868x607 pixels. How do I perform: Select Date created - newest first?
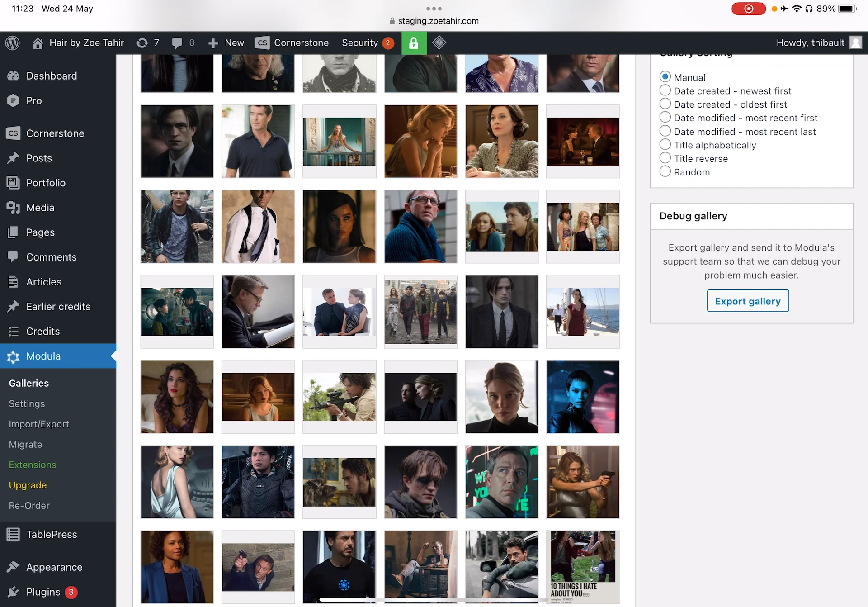coord(665,90)
